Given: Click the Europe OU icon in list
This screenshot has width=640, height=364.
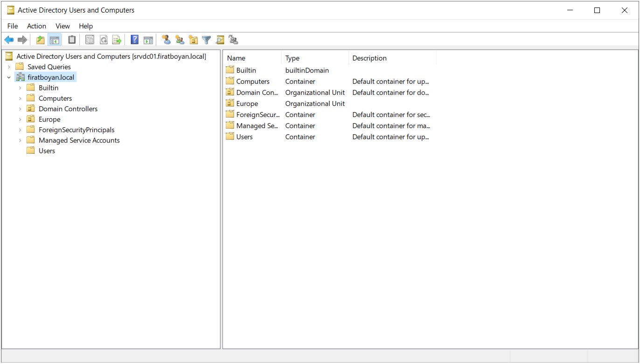Looking at the screenshot, I should [230, 103].
